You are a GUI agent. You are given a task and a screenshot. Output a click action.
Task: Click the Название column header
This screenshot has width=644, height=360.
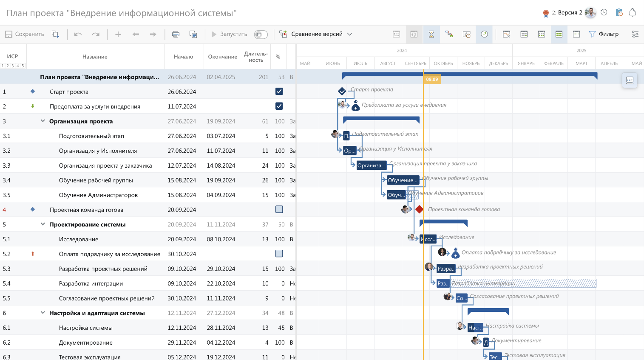(95, 57)
